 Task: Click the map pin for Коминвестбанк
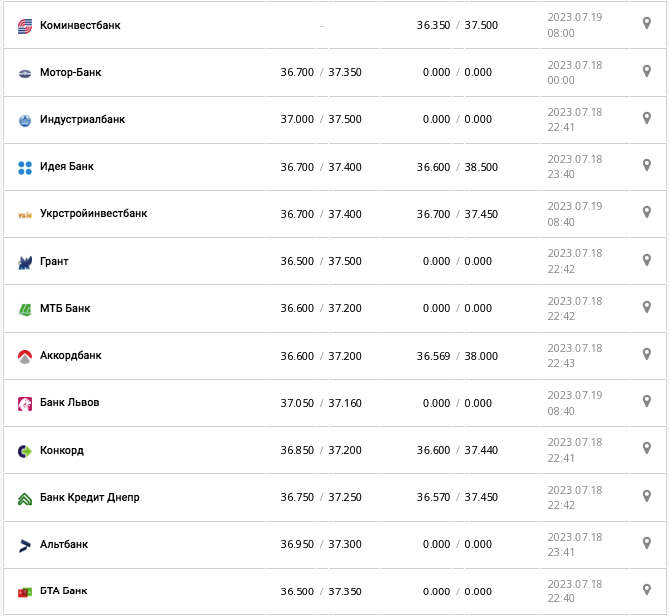point(647,23)
